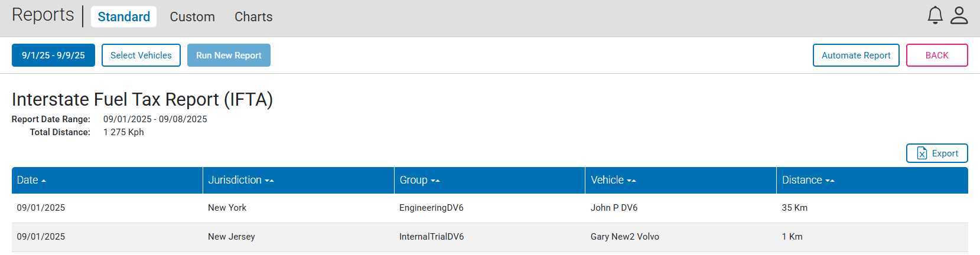The height and width of the screenshot is (255, 980).
Task: Go back with the BACK button
Action: click(x=937, y=55)
